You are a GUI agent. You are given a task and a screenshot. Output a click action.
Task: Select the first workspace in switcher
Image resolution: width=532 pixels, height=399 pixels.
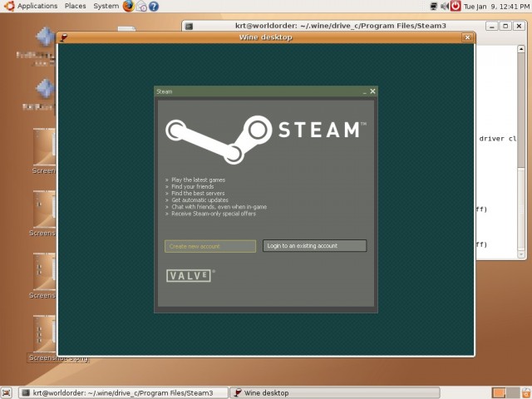[x=499, y=393]
